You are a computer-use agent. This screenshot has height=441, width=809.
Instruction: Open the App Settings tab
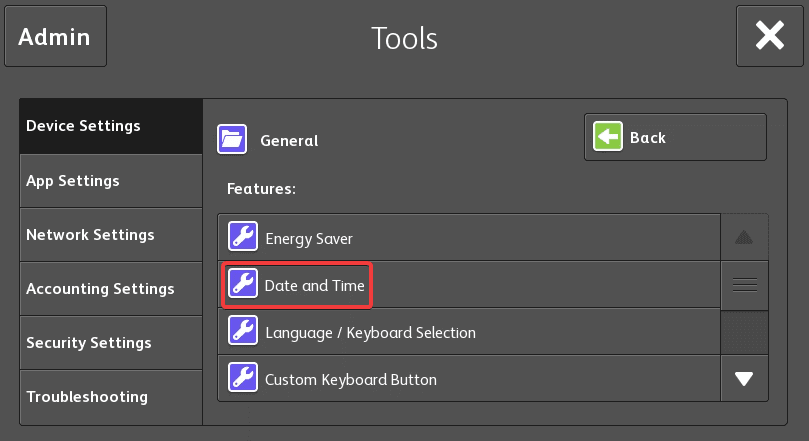coord(110,181)
